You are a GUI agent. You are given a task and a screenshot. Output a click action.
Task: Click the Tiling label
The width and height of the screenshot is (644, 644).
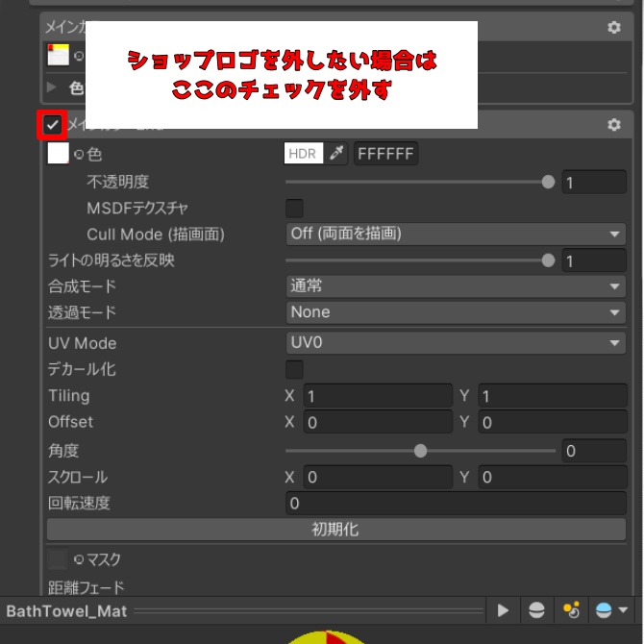(x=68, y=395)
